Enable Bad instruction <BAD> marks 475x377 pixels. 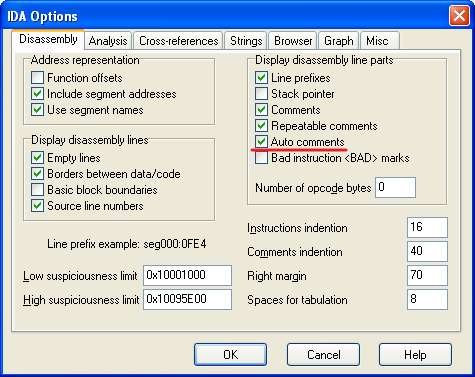pos(261,158)
